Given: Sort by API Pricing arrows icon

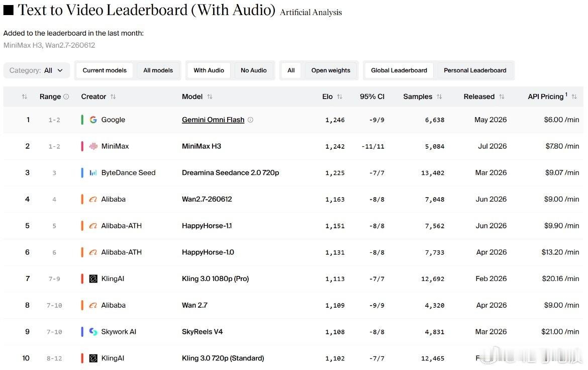Looking at the screenshot, I should click(574, 97).
